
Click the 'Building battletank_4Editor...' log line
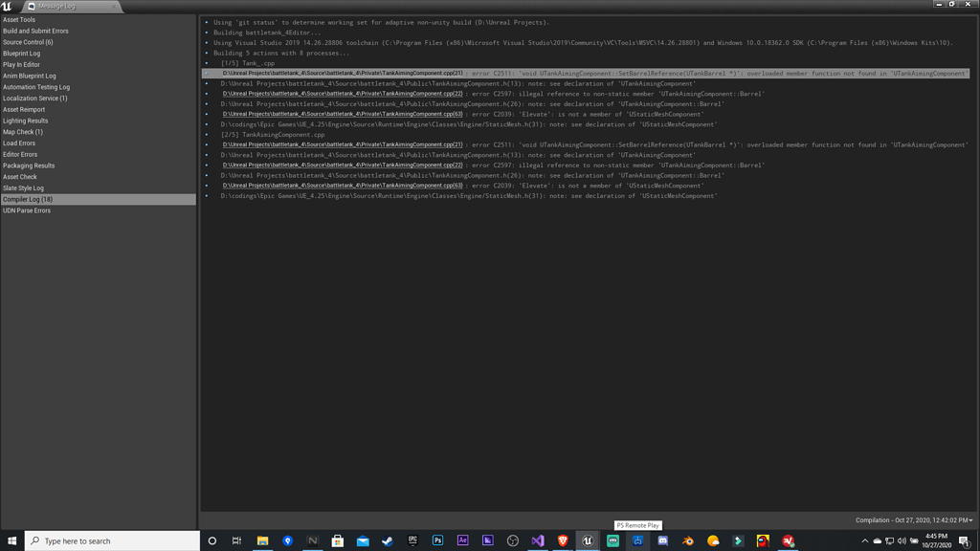(x=267, y=33)
